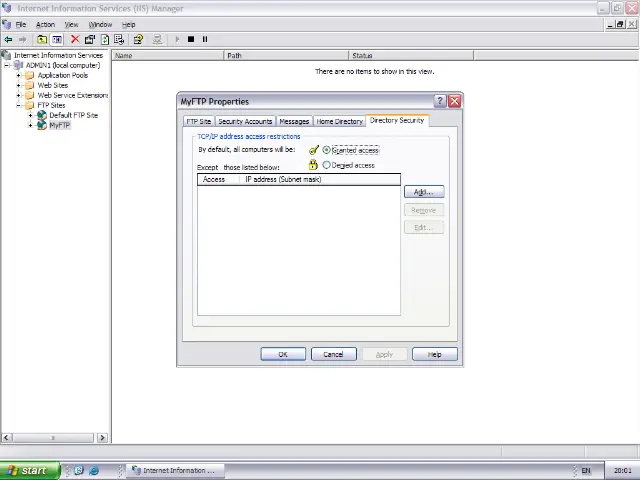Click the Add... button
Image resolution: width=640 pixels, height=480 pixels.
[424, 192]
